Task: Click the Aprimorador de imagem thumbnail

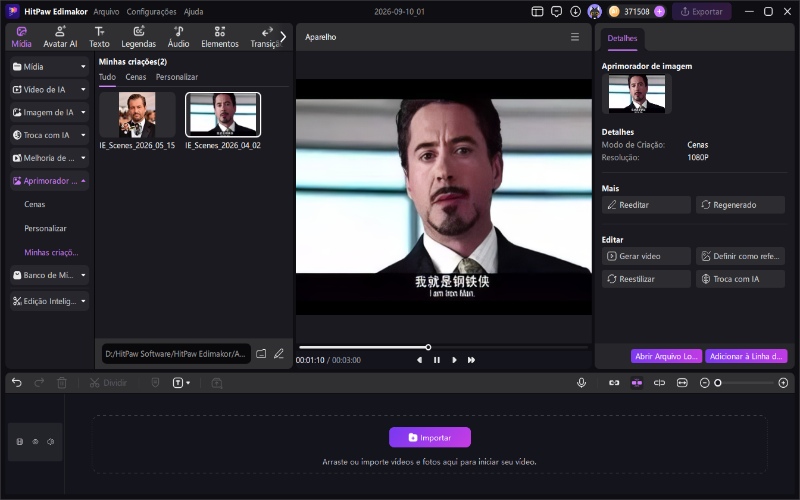Action: pos(637,93)
